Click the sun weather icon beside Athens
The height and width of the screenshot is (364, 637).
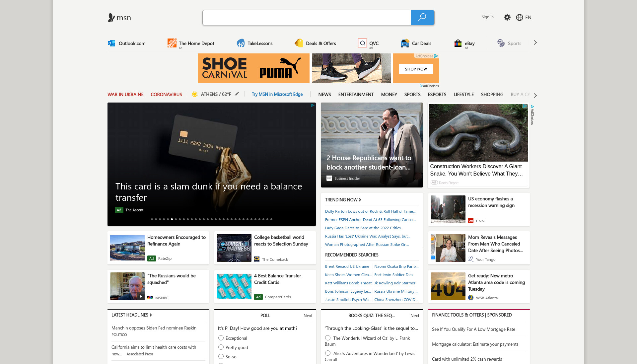(195, 94)
